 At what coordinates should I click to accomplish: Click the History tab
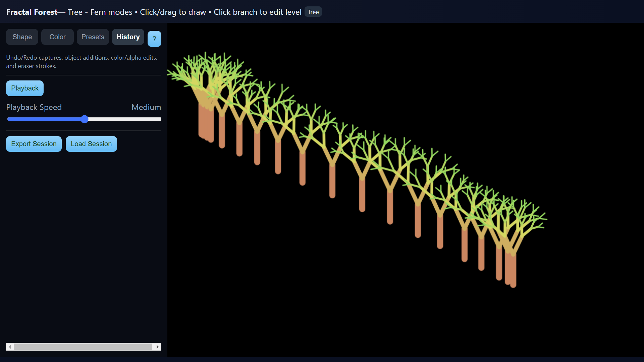128,37
